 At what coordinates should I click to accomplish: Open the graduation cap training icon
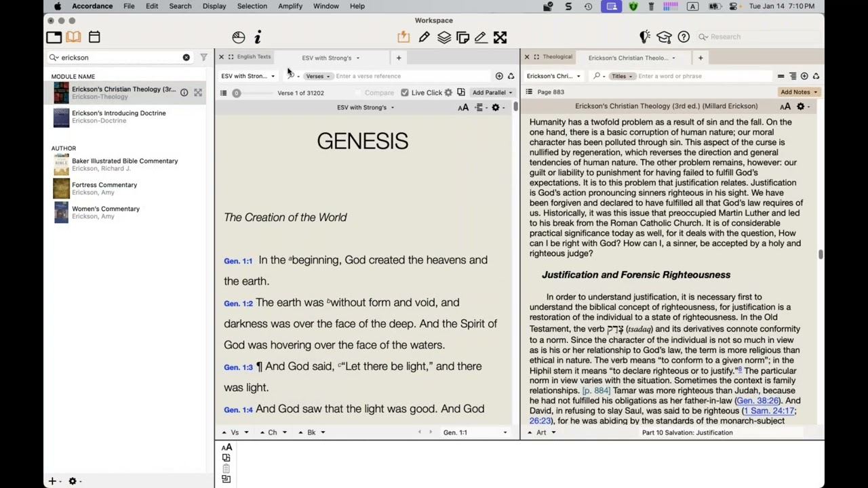pyautogui.click(x=664, y=37)
